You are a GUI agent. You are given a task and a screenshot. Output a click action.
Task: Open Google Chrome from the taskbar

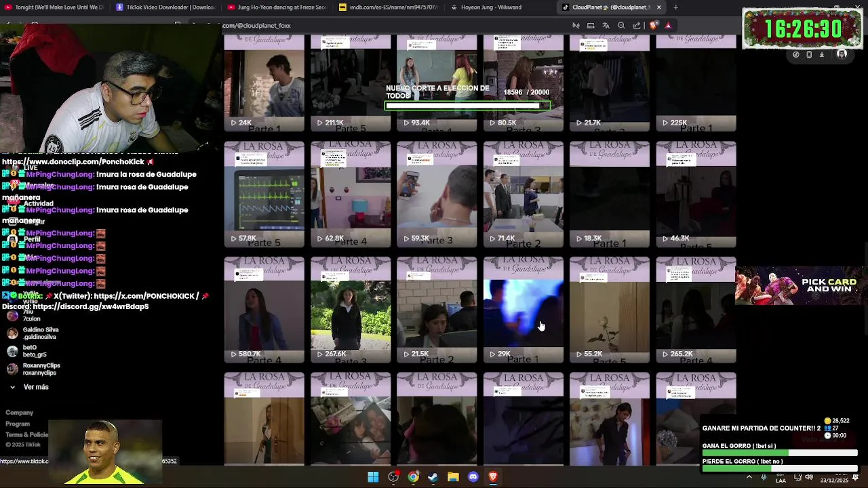tap(413, 477)
